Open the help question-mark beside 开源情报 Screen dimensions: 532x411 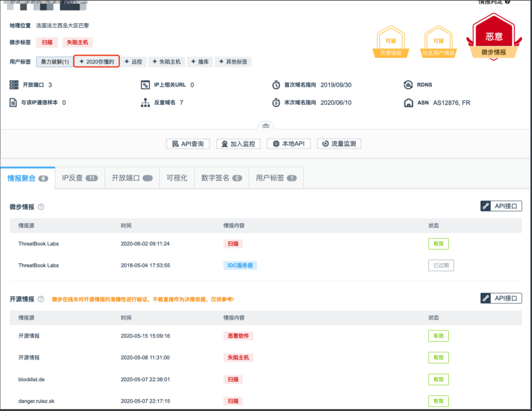click(x=40, y=299)
